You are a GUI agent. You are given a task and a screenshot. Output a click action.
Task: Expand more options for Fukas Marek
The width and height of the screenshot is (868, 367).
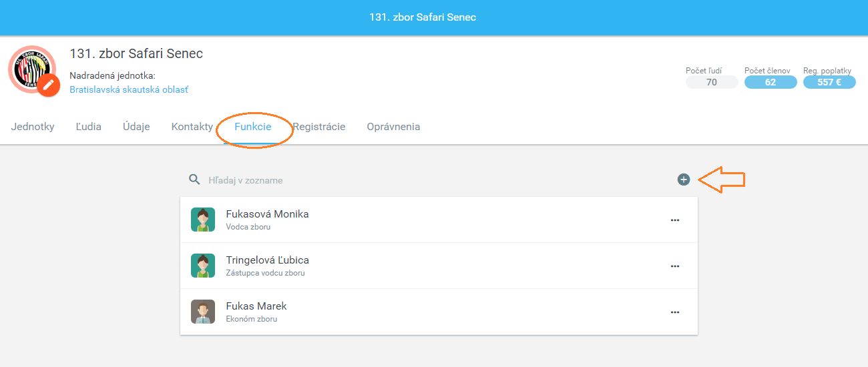pyautogui.click(x=675, y=312)
